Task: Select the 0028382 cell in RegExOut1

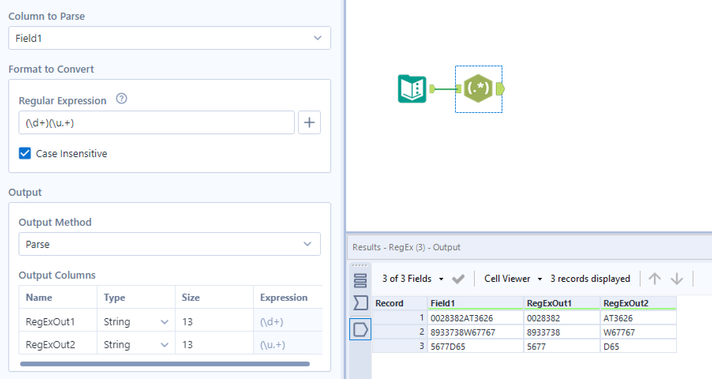Action: tap(562, 318)
